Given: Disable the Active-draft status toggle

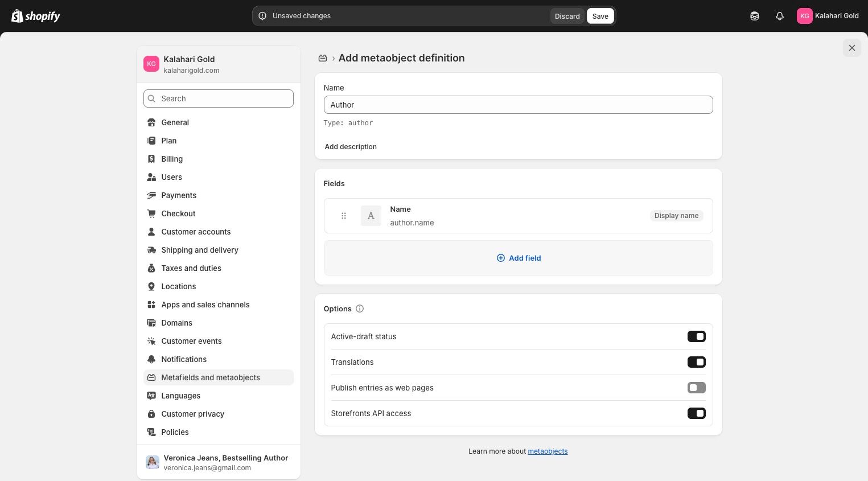Looking at the screenshot, I should pyautogui.click(x=696, y=336).
